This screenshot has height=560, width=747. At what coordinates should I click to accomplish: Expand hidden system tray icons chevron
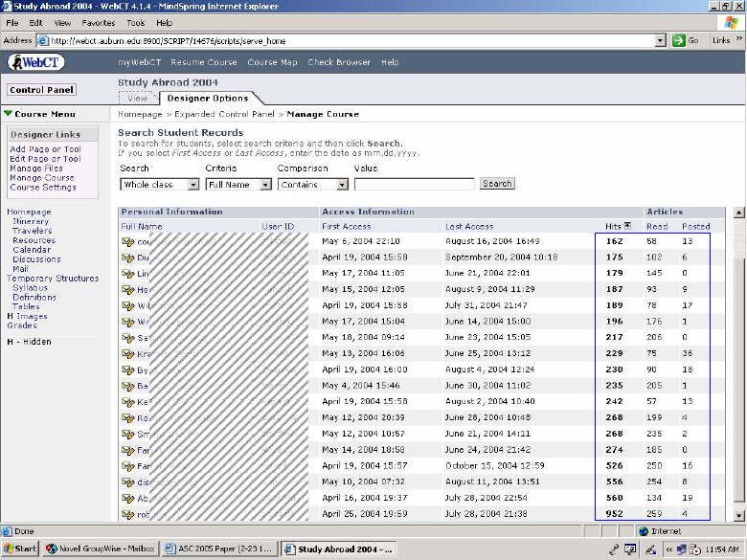pyautogui.click(x=668, y=549)
